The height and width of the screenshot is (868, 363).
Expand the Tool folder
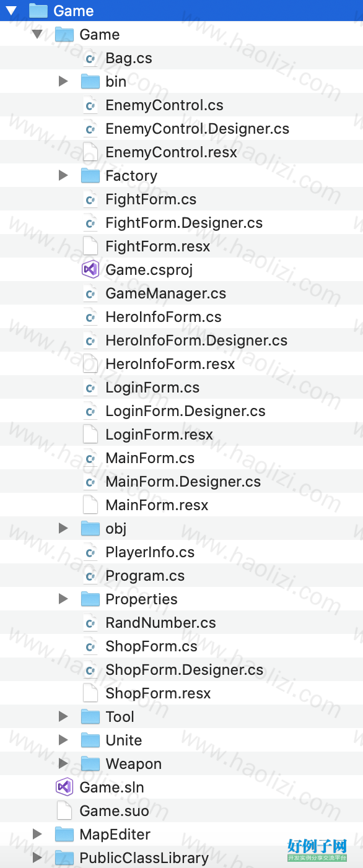tap(63, 716)
